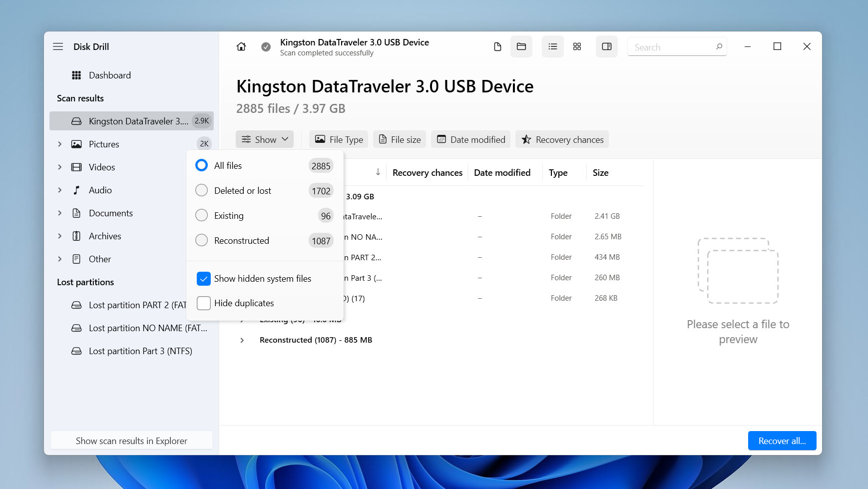Check Hide duplicates option
Screen dimensions: 868x489
click(204, 303)
